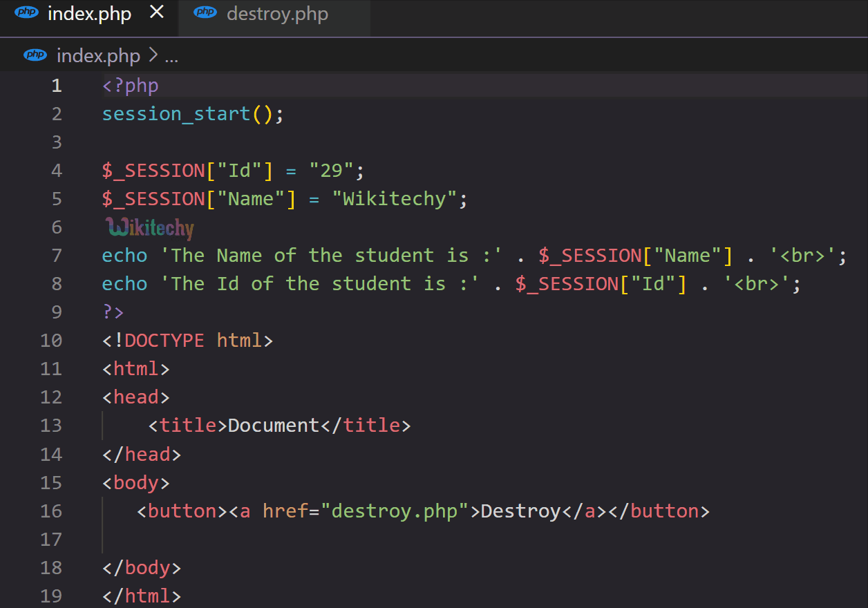Switch to the destroy.php tab

click(276, 14)
